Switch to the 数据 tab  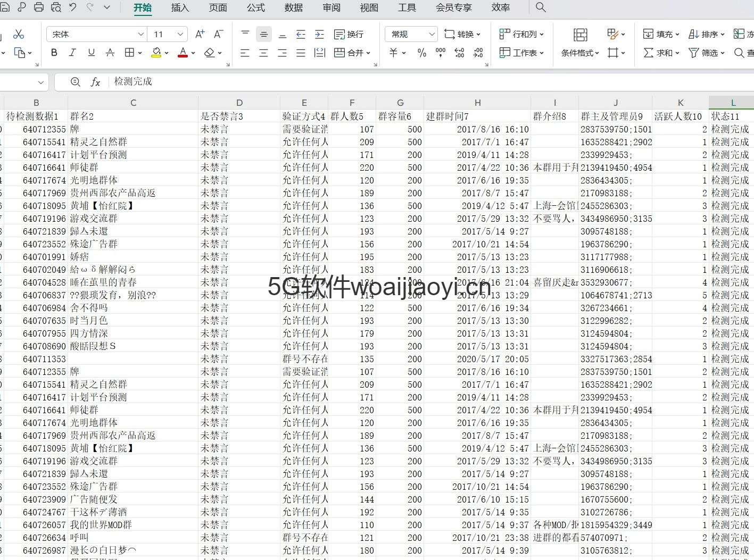click(x=294, y=7)
